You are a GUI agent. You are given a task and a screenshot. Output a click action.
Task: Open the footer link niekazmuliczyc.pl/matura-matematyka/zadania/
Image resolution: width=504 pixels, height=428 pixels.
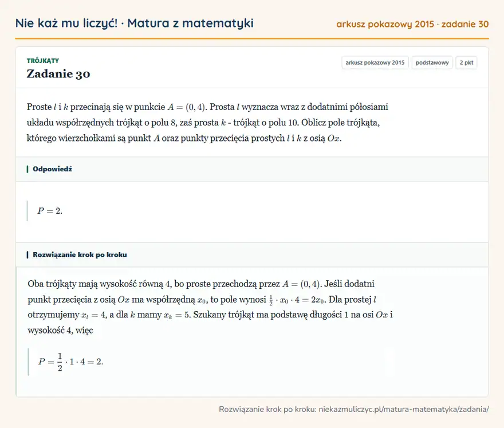[x=404, y=409]
